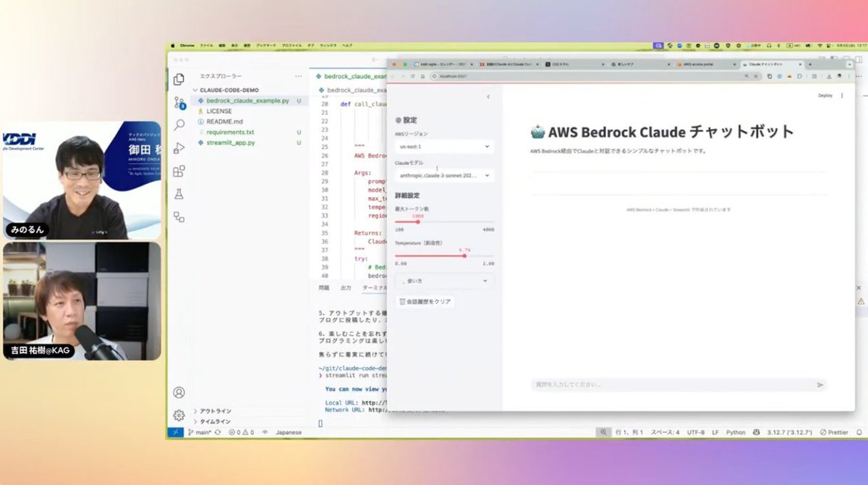Open the LICENSE file in Explorer
The height and width of the screenshot is (485, 868).
point(219,111)
